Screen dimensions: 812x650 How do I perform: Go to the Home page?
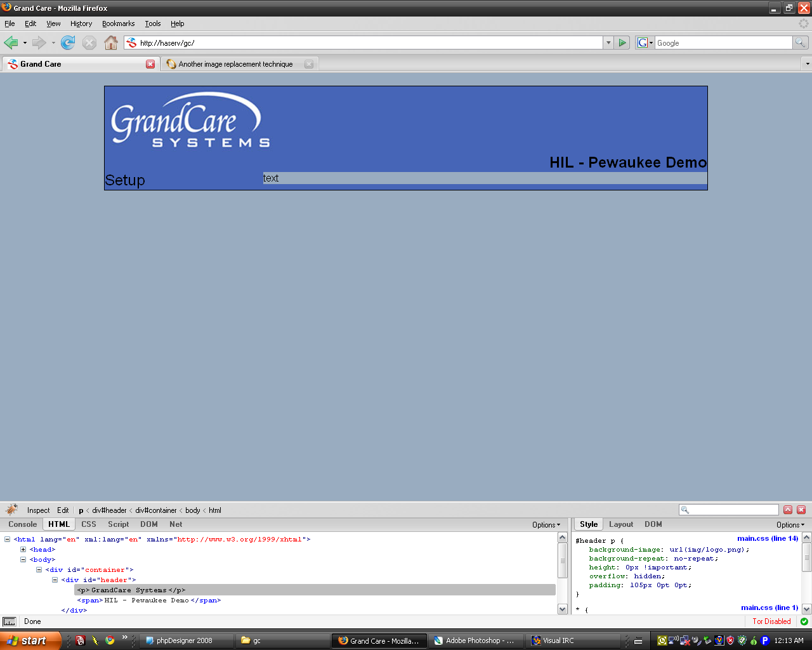point(111,43)
